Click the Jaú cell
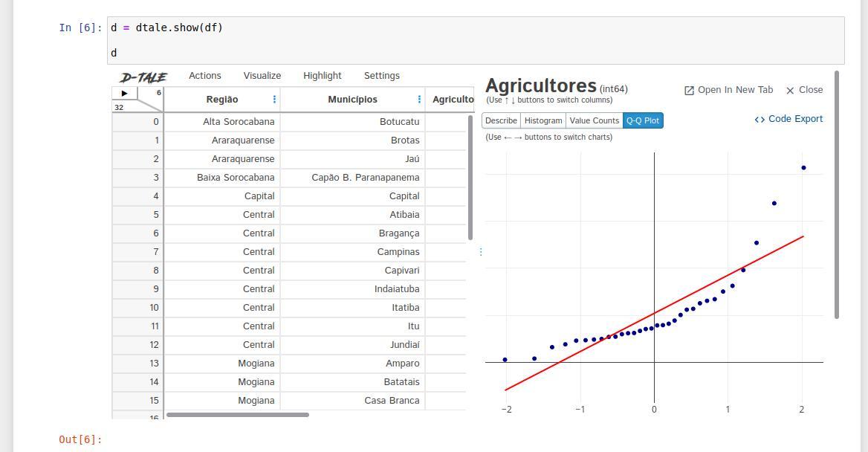Viewport: 868px width, 452px height. 352,159
